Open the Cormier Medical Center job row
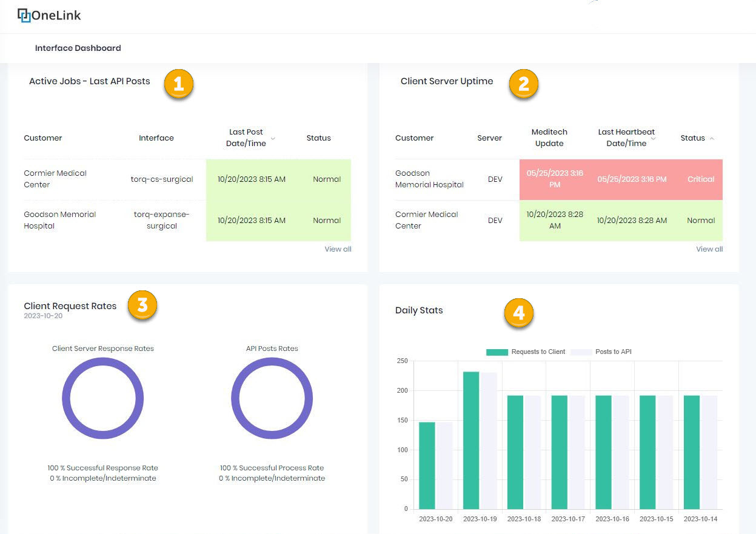The width and height of the screenshot is (756, 534). (55, 179)
